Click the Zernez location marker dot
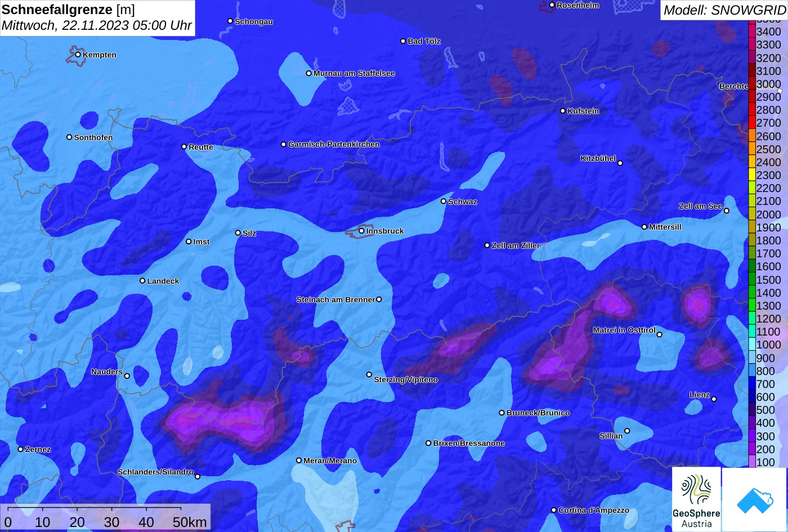788x532 pixels. 21,449
